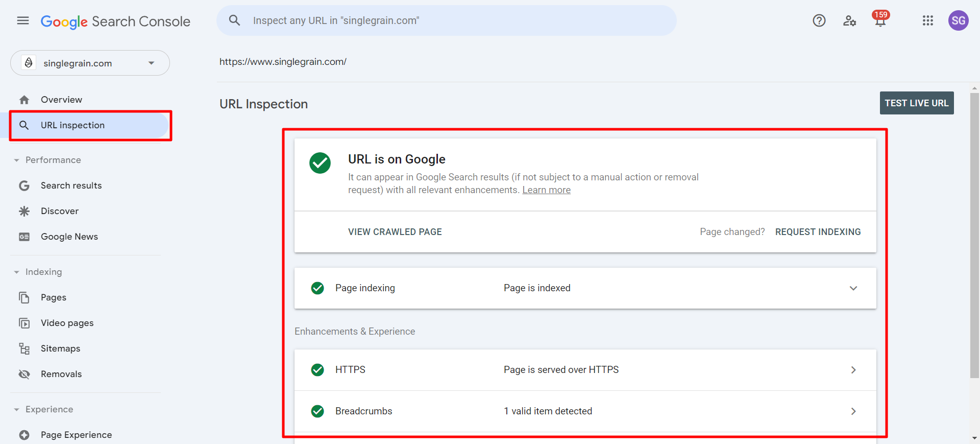Click the page vertical scrollbar thumb
This screenshot has width=980, height=444.
(x=975, y=235)
